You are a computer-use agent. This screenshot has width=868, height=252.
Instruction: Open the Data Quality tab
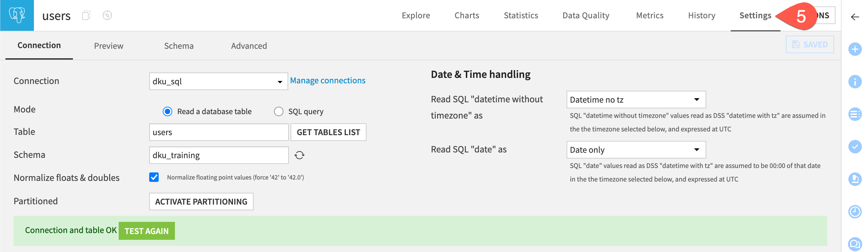(586, 16)
